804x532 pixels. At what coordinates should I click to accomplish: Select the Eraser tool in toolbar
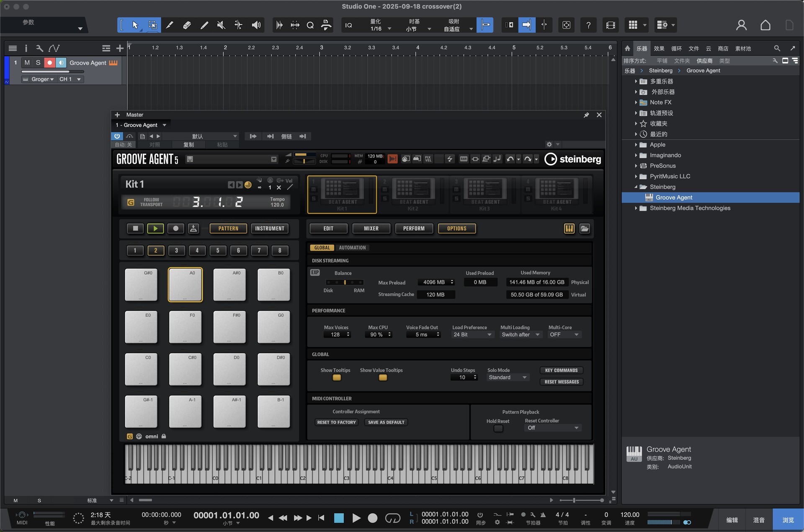[187, 25]
